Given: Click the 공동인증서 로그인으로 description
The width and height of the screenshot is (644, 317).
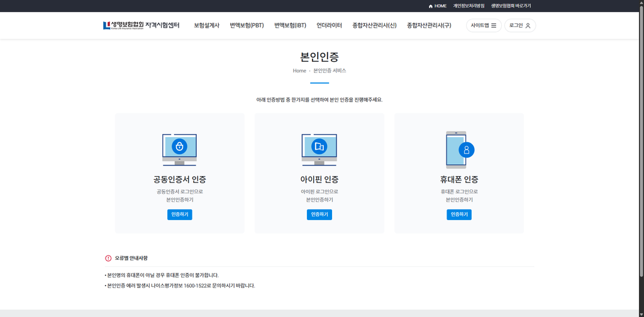Looking at the screenshot, I should 179,196.
